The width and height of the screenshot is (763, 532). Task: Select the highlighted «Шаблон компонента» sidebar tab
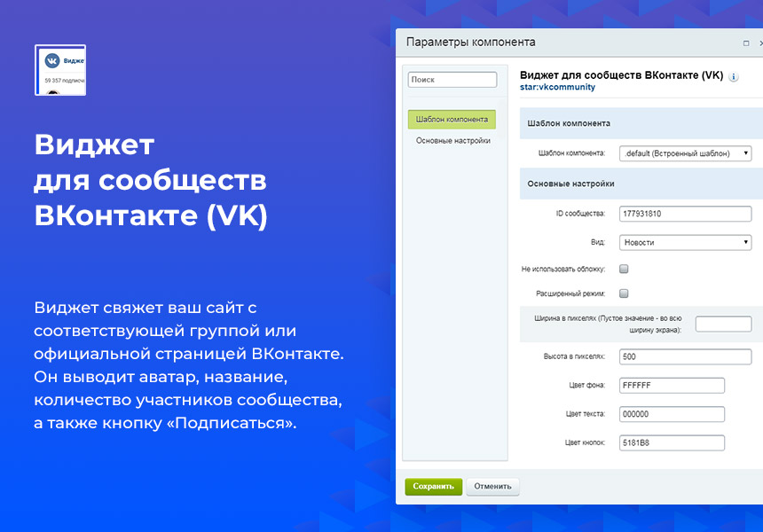[x=453, y=118]
